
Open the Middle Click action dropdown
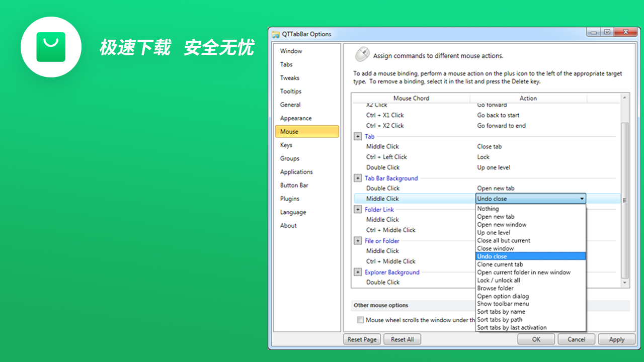coord(582,198)
